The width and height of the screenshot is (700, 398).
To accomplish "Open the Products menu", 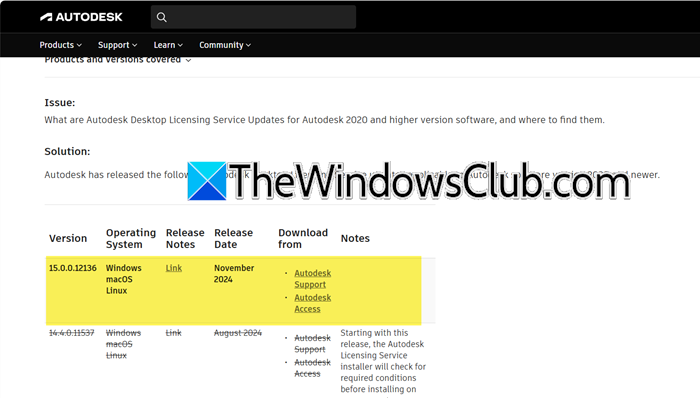I will pyautogui.click(x=61, y=45).
